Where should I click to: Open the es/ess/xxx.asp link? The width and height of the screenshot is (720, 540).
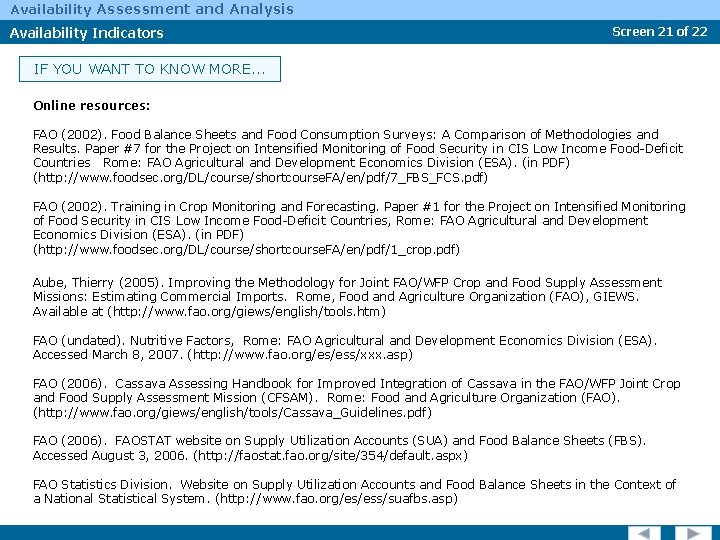click(300, 354)
